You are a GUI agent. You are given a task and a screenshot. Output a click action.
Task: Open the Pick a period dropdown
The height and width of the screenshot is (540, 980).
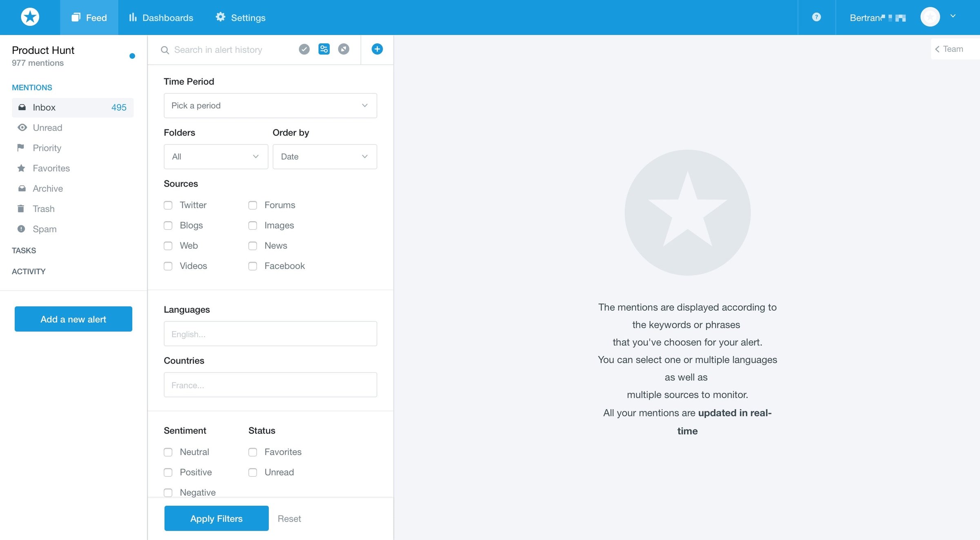click(x=270, y=106)
